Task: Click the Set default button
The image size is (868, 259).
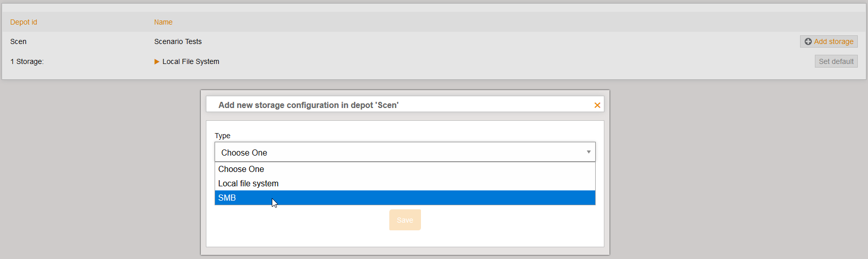Action: click(836, 61)
